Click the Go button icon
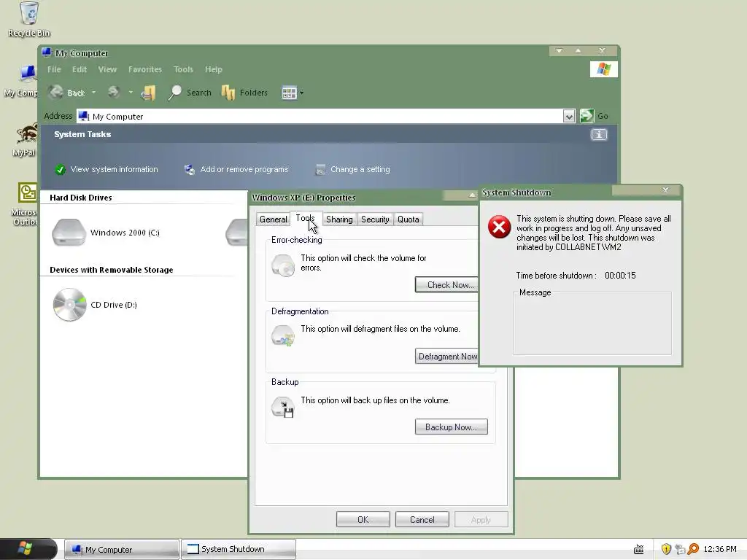The width and height of the screenshot is (747, 560). [x=587, y=116]
